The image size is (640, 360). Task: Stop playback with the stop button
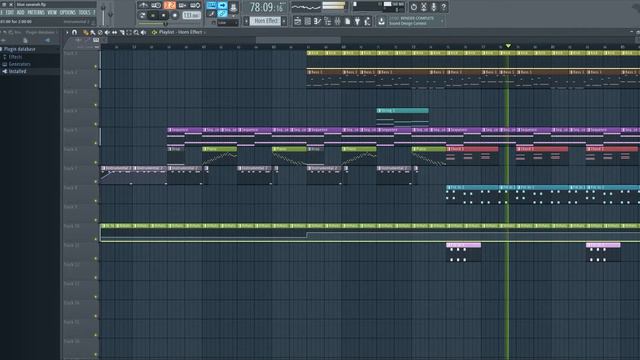click(164, 15)
